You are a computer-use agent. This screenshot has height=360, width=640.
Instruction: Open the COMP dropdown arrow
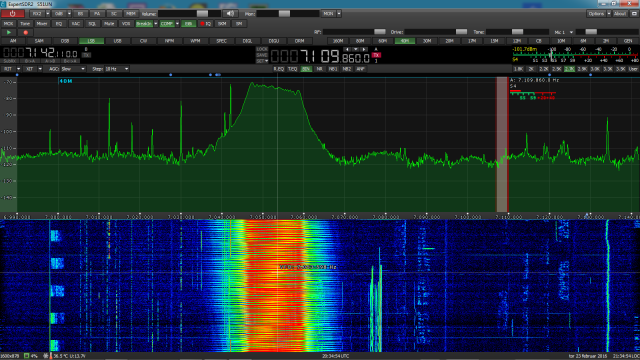177,24
